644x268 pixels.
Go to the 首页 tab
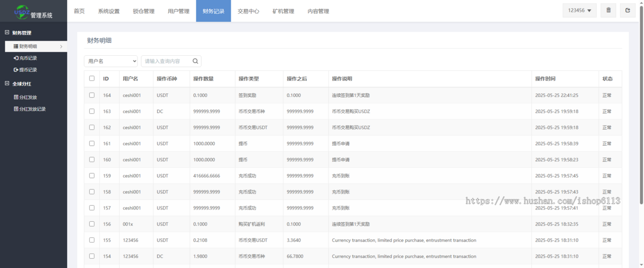79,11
